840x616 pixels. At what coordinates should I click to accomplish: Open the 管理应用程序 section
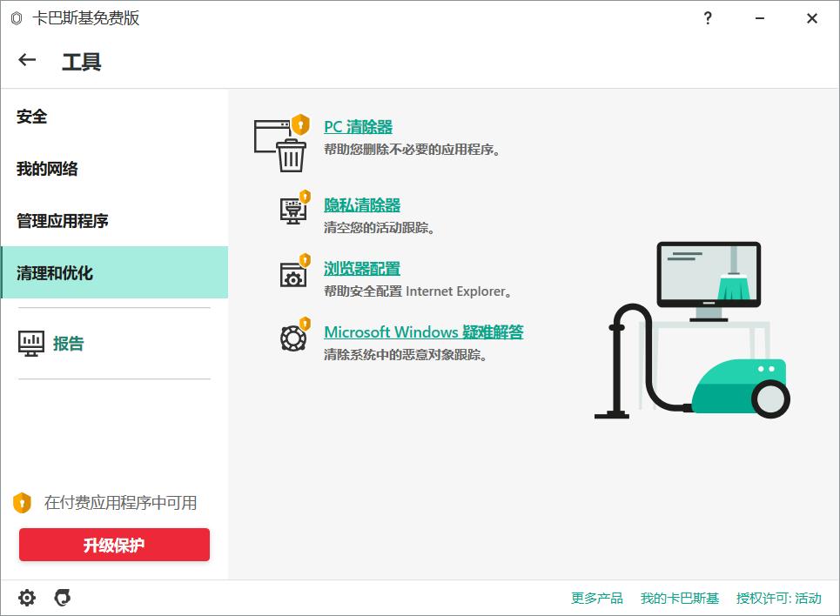(62, 221)
